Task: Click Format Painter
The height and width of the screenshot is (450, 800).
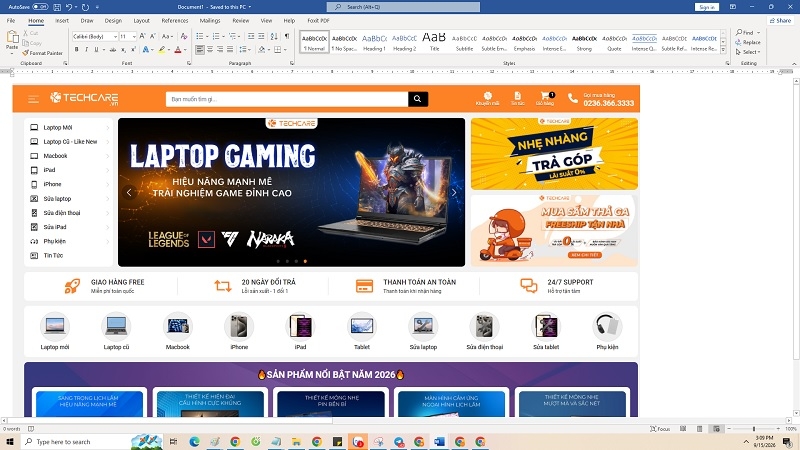Action: (42, 53)
